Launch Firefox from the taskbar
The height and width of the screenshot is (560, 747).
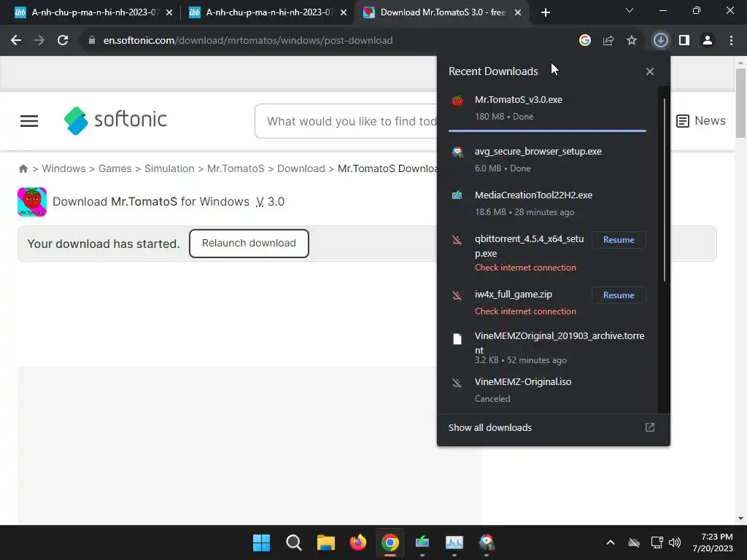[357, 542]
